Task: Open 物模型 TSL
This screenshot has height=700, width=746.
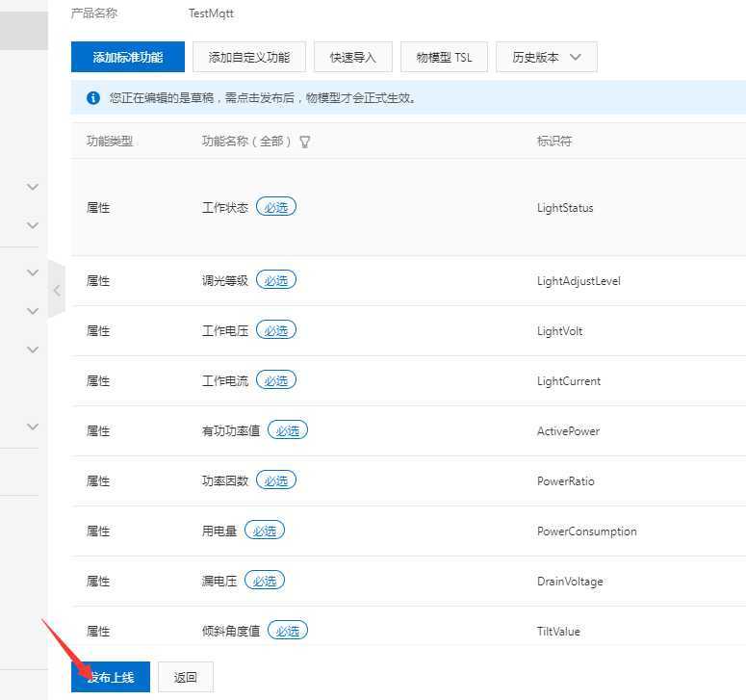Action: pos(444,57)
